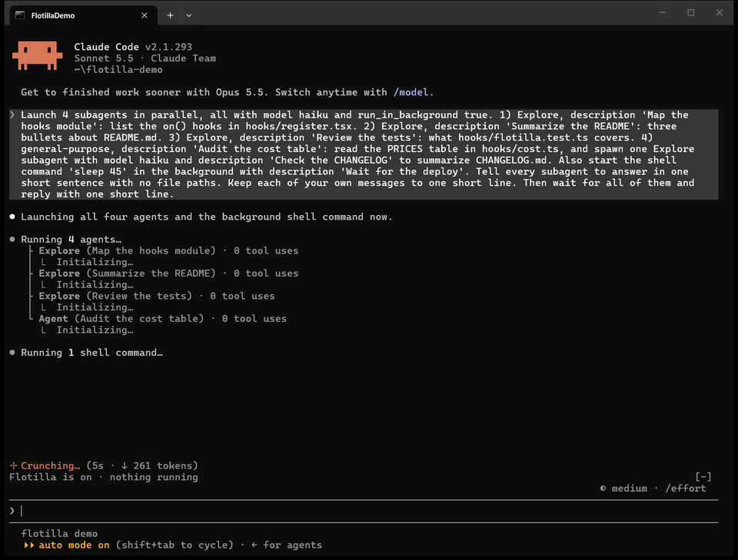Image resolution: width=738 pixels, height=560 pixels.
Task: Click the '↓ 261 tokens' counter
Action: (157, 466)
